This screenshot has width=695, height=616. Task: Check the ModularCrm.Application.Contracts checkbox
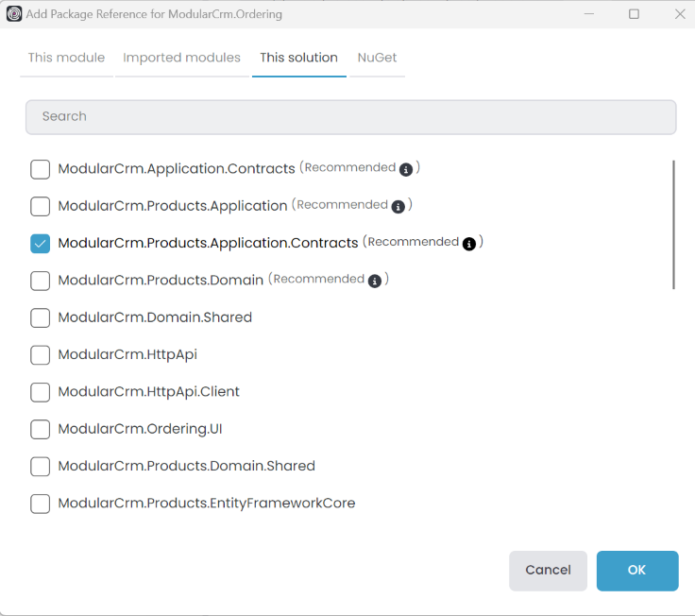point(41,169)
